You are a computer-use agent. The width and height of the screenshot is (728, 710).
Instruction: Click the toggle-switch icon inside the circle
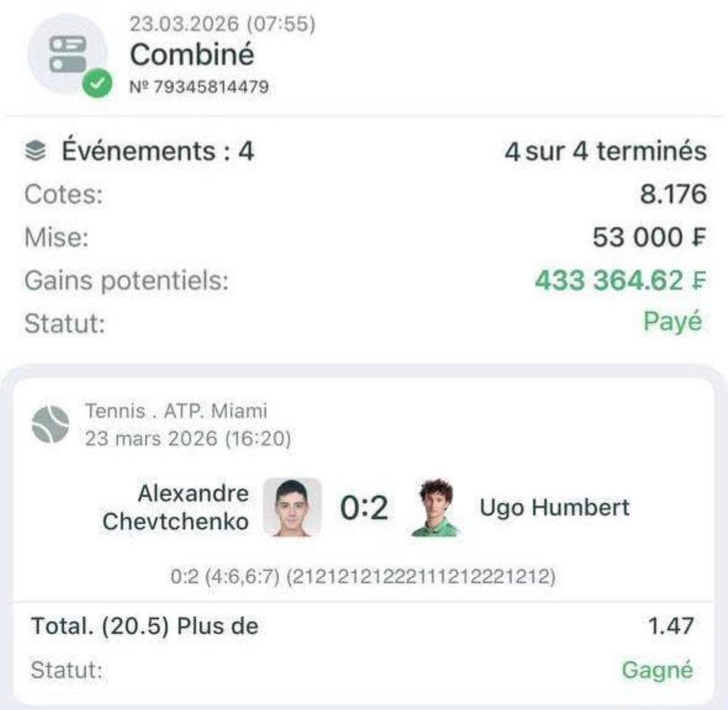point(61,53)
